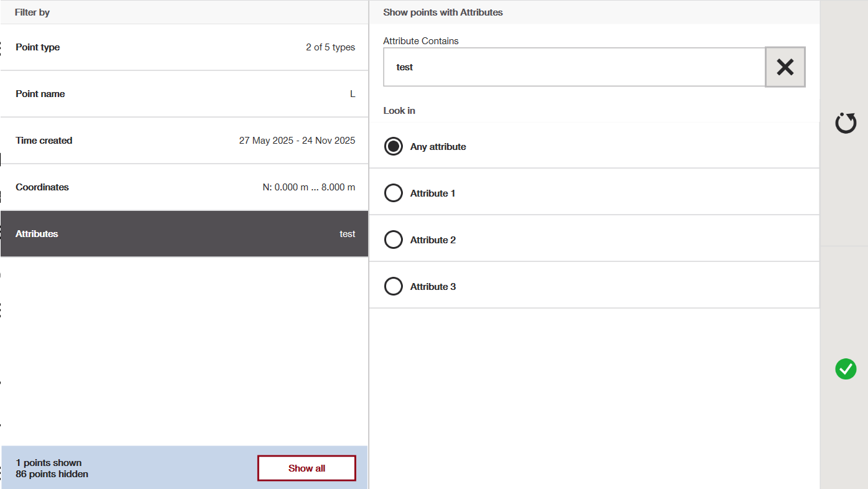Image resolution: width=868 pixels, height=489 pixels.
Task: Click the 27 May 2025 date range value
Action: coord(297,141)
